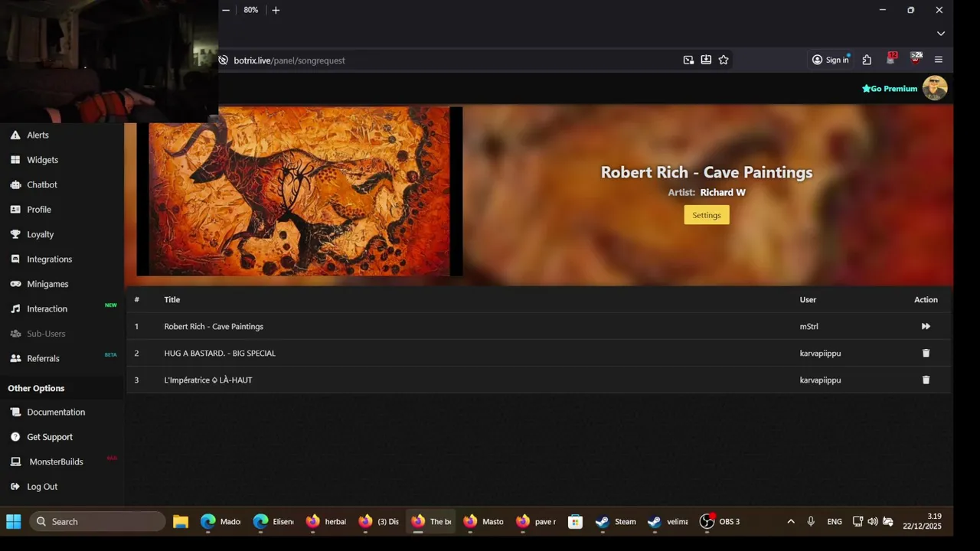Switch to OBS in the taskbar
980x551 pixels.
[x=720, y=522]
